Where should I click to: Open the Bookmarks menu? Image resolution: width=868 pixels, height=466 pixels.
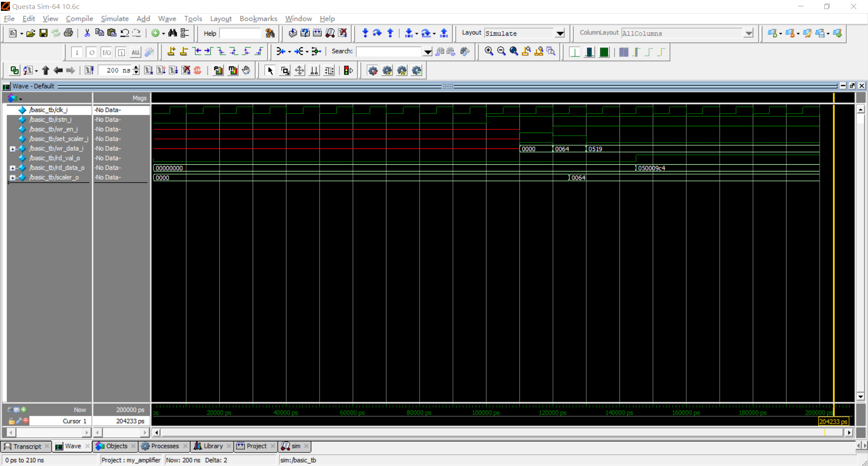coord(258,19)
